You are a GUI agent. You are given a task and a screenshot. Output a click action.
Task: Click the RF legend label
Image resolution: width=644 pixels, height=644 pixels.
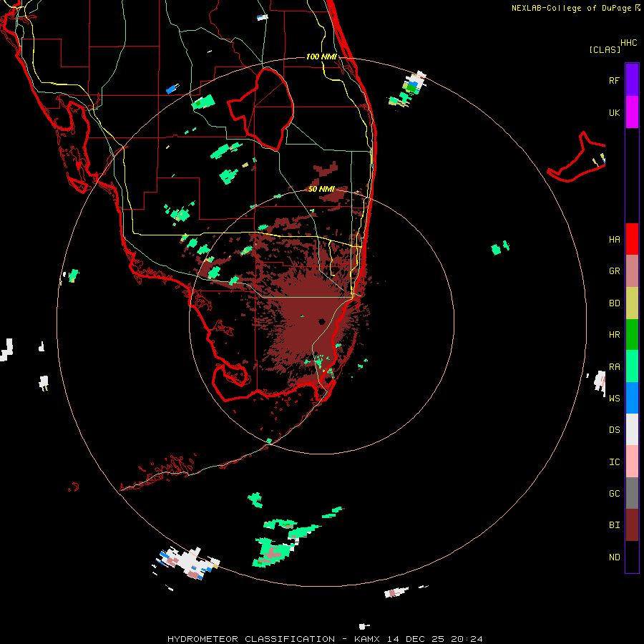[614, 80]
